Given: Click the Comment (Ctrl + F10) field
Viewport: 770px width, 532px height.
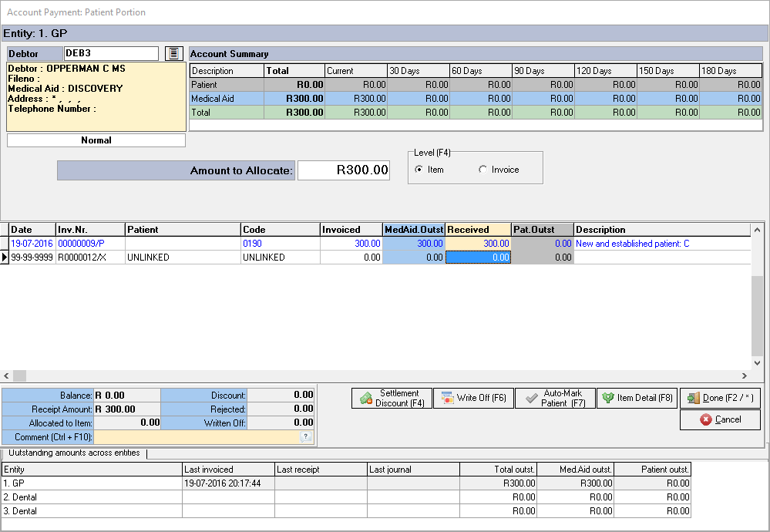Looking at the screenshot, I should click(x=197, y=437).
